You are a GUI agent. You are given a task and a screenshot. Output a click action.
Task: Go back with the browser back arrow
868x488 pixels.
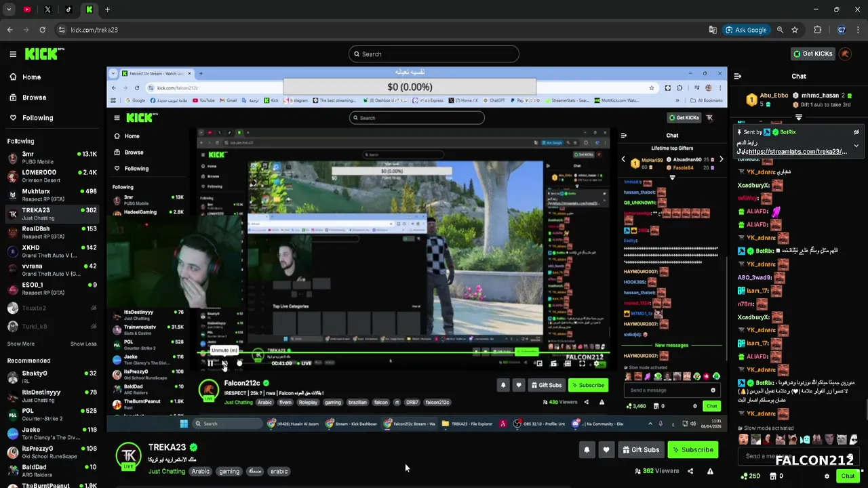[9, 30]
